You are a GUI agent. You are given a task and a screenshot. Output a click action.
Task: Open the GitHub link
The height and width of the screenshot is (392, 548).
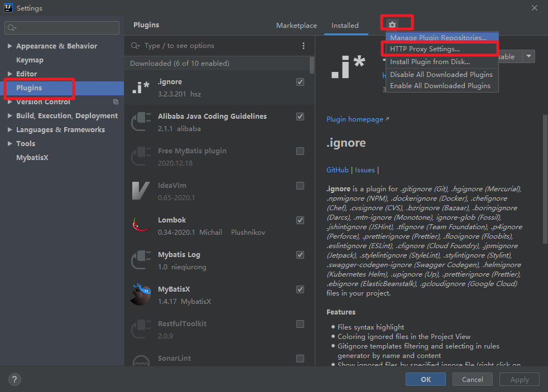point(337,170)
